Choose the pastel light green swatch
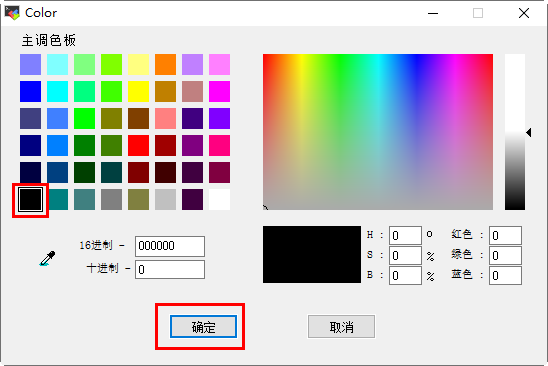The height and width of the screenshot is (366, 548). [x=84, y=64]
